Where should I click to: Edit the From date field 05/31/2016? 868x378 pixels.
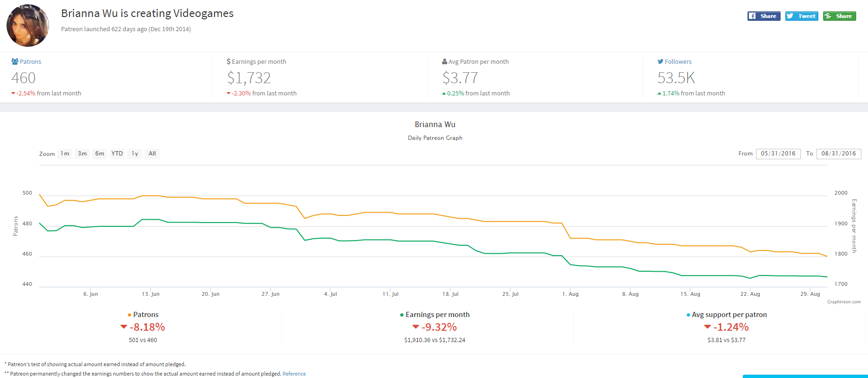[778, 154]
